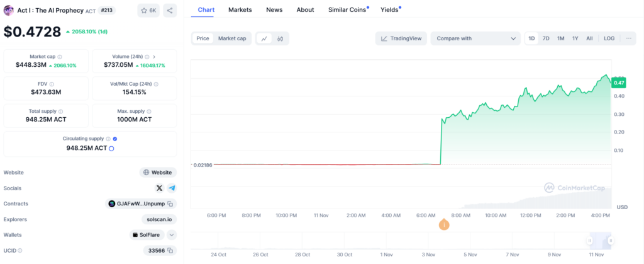Switch to the News tab
644x264 pixels.
click(x=274, y=9)
